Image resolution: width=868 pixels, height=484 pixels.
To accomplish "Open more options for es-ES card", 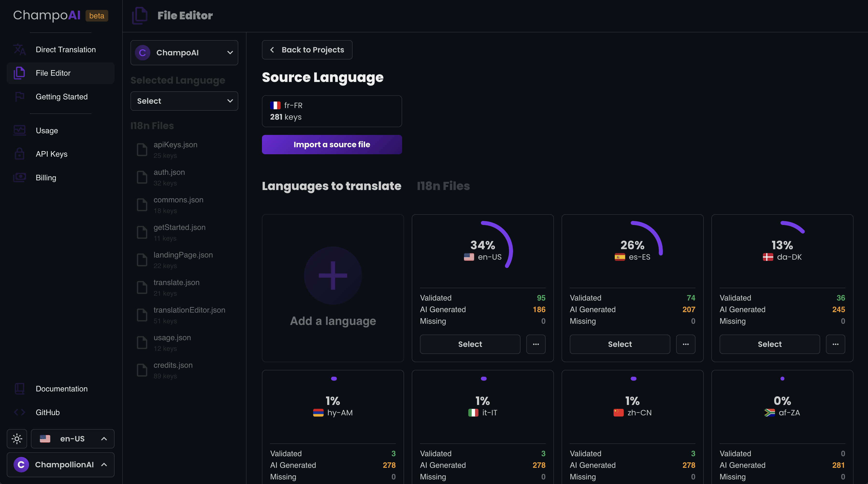I will point(685,344).
